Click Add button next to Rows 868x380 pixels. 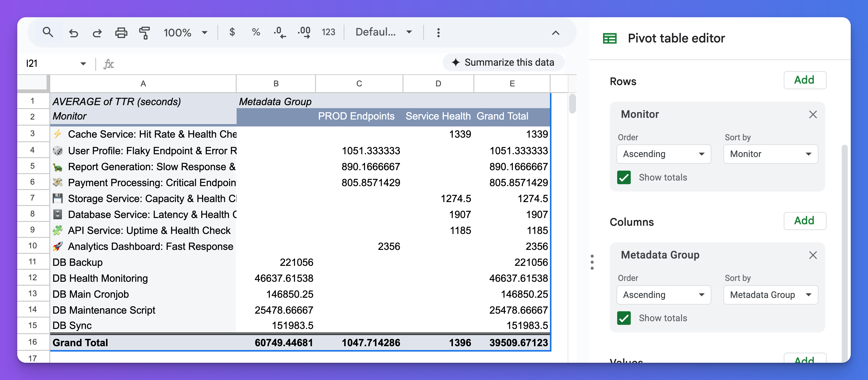[804, 80]
